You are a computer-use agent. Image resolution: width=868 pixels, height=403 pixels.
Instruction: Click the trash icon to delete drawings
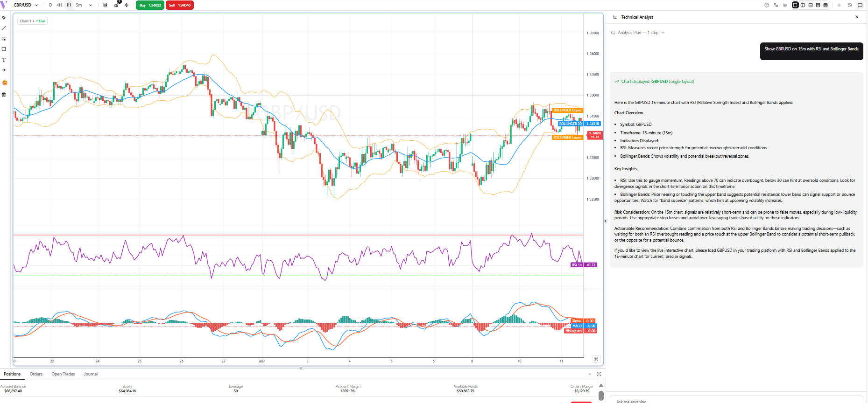pos(4,95)
